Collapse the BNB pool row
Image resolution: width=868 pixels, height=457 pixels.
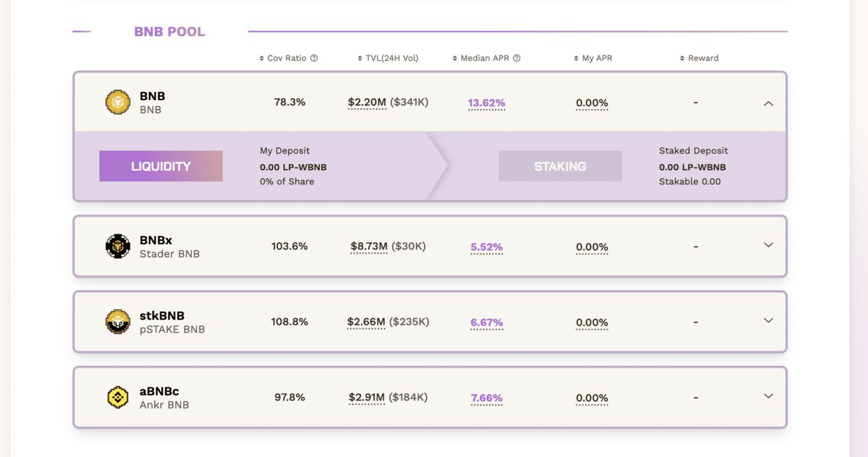coord(769,103)
